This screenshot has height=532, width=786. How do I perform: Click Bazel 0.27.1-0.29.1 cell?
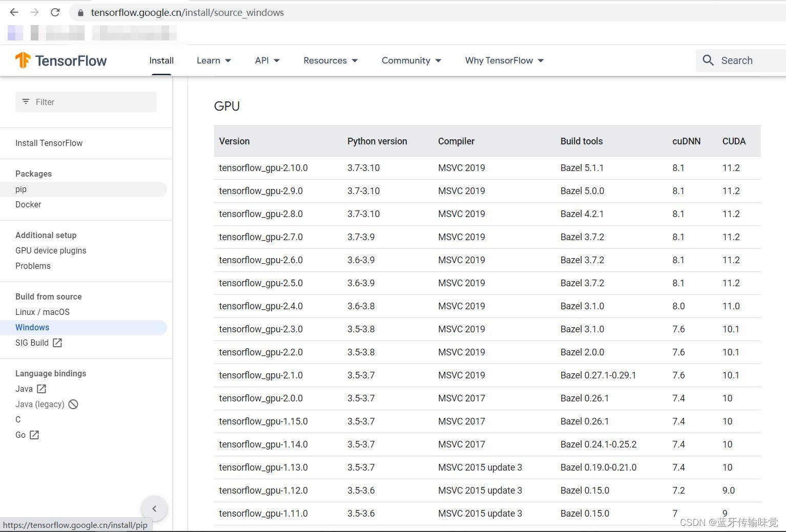(x=598, y=375)
